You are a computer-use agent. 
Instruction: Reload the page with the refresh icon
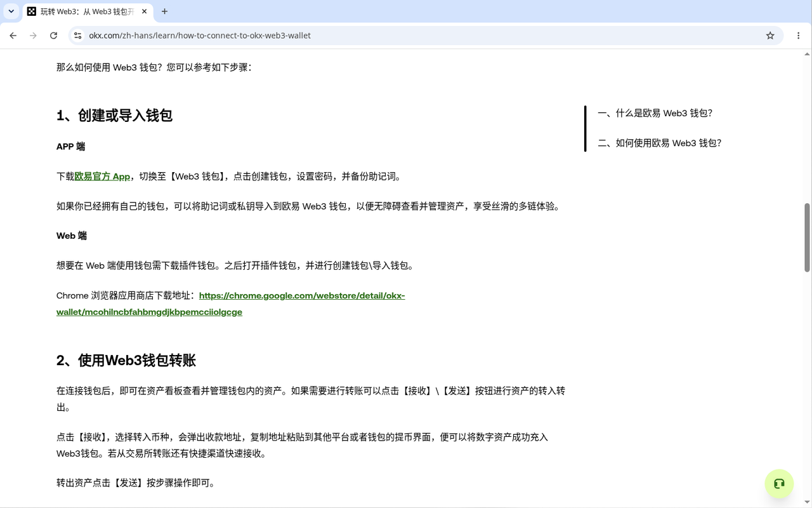point(53,36)
